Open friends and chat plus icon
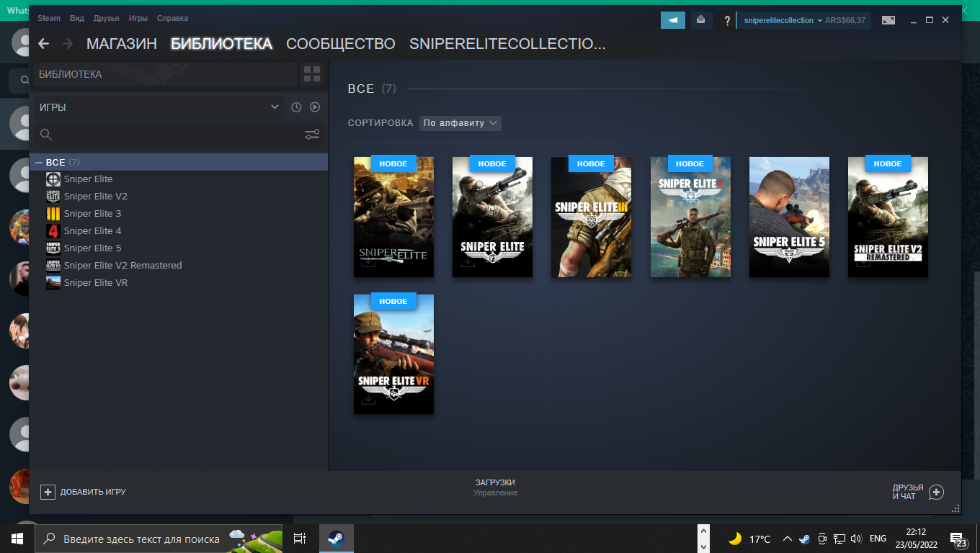 pyautogui.click(x=936, y=493)
